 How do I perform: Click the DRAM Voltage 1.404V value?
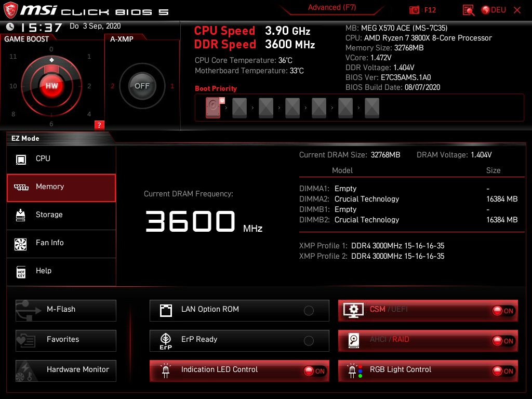481,155
